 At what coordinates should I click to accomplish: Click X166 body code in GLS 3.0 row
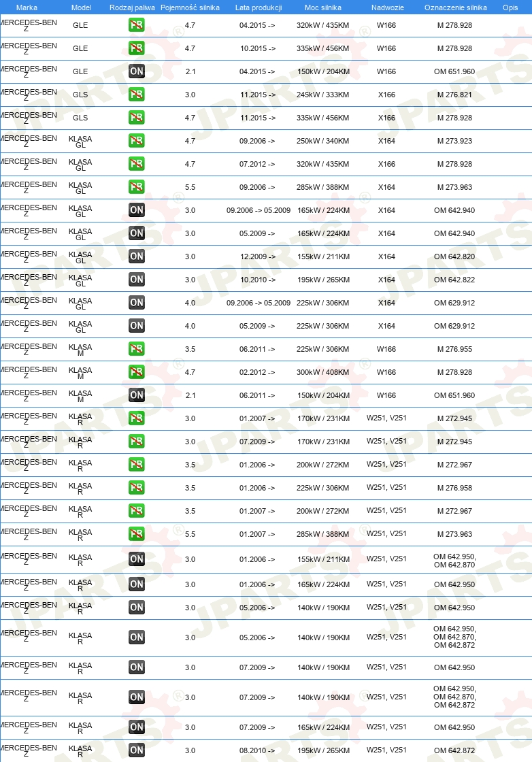386,95
